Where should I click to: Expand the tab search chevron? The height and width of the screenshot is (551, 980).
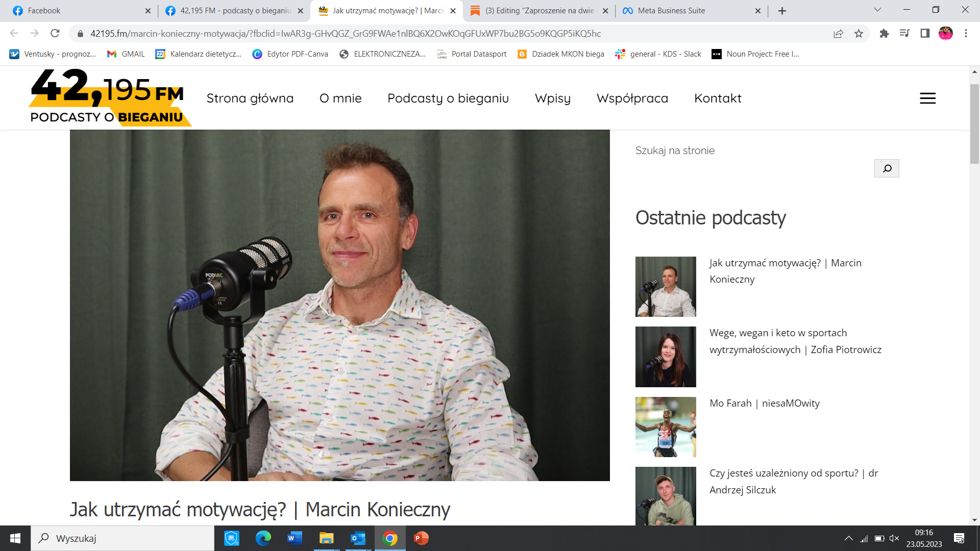click(x=877, y=10)
